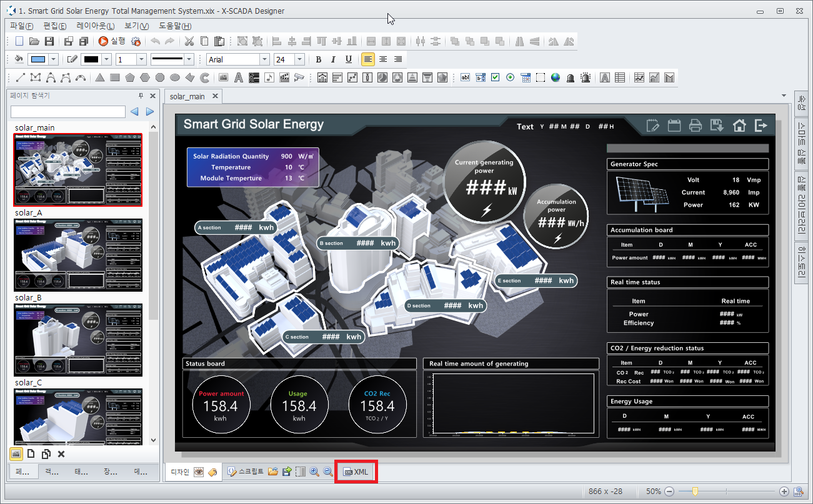Select the Line drawing tool

(20, 77)
